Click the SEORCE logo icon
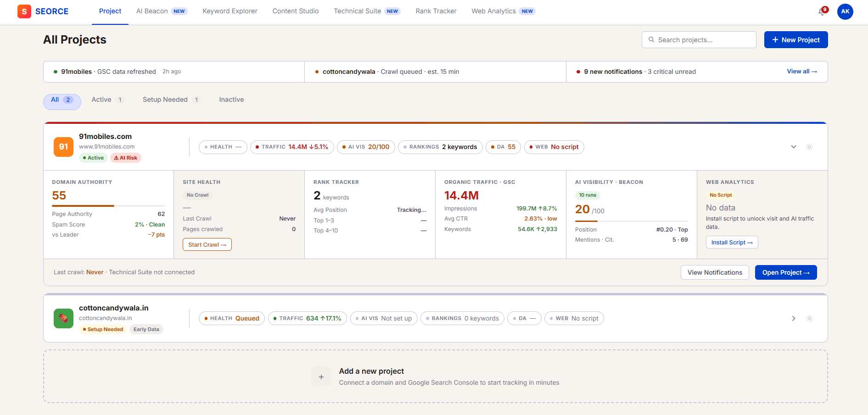Screen dimensions: 868x415 pos(24,11)
